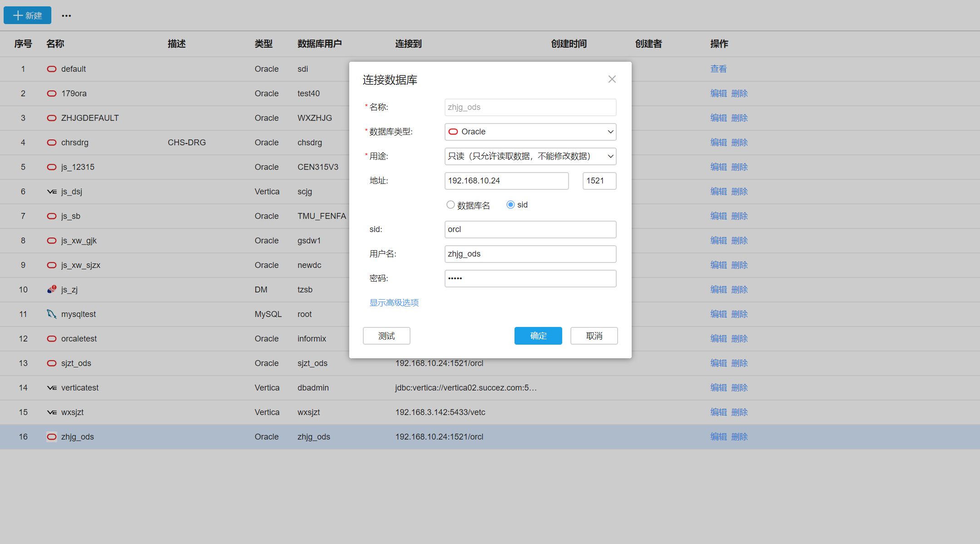Close the 连接数据库 dialog
The image size is (980, 544).
[x=612, y=79]
